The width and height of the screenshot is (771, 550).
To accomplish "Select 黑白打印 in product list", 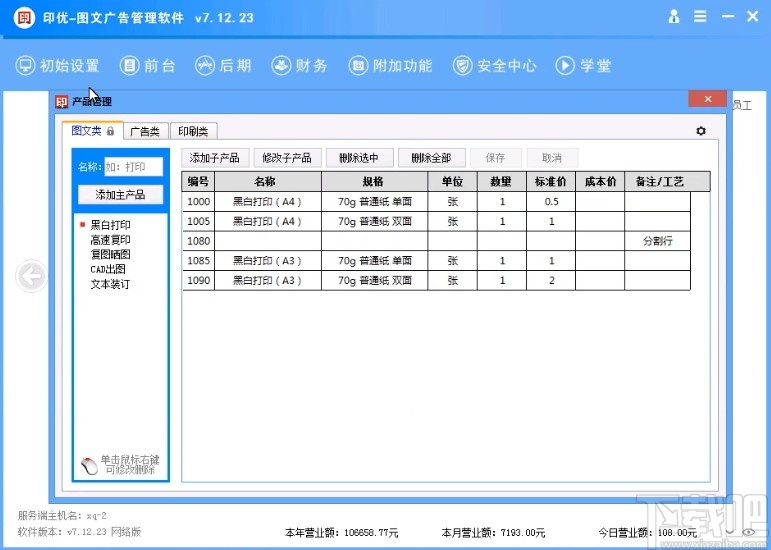I will pyautogui.click(x=111, y=225).
